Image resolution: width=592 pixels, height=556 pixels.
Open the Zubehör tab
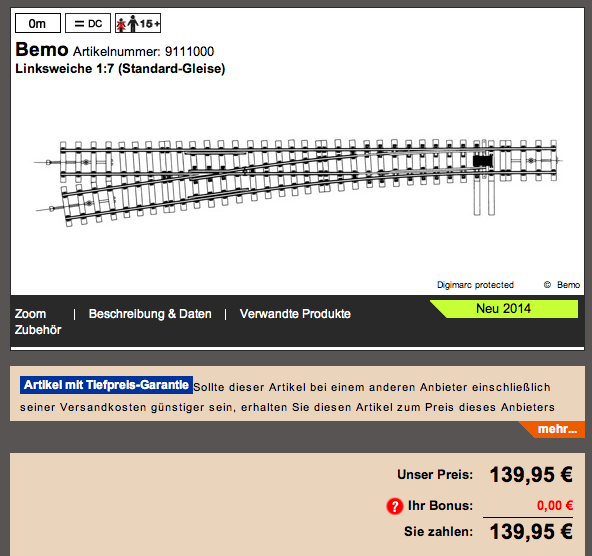click(x=38, y=330)
